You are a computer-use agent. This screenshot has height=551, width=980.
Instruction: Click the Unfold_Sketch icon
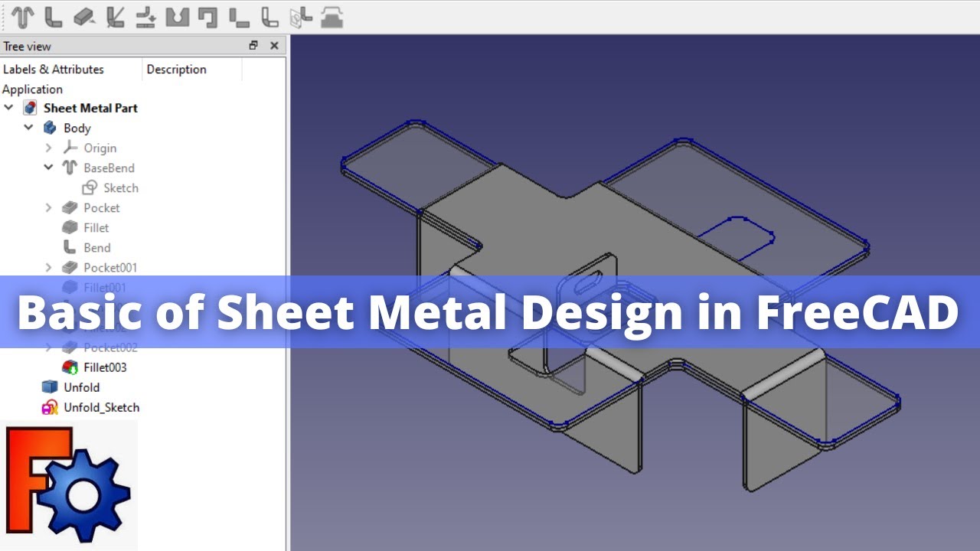coord(50,407)
